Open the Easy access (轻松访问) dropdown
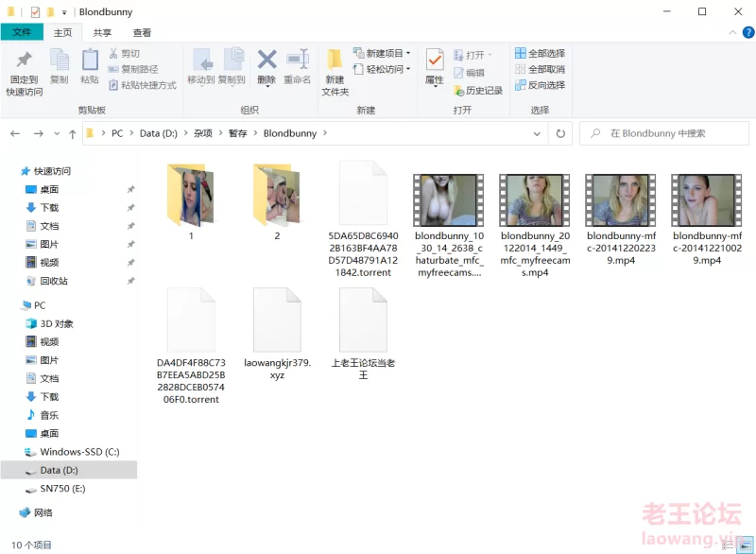 tap(383, 69)
